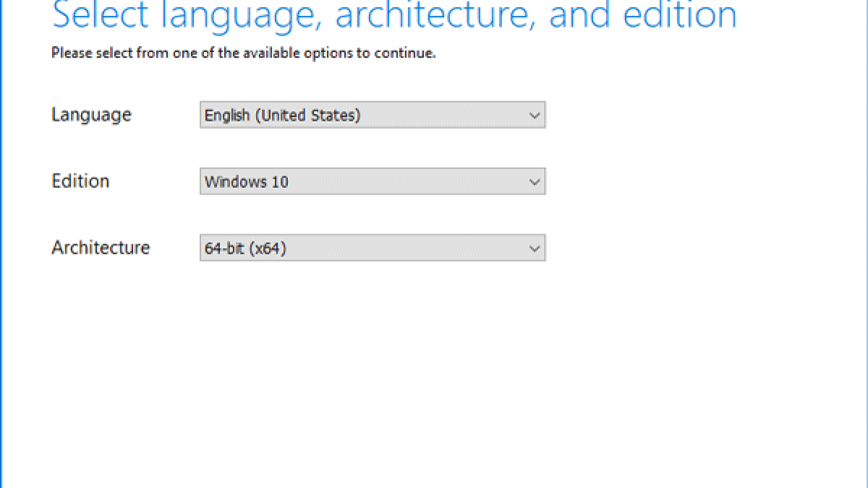Click the 'Please select from one of the available options' instruction text
868x488 pixels.
click(244, 53)
